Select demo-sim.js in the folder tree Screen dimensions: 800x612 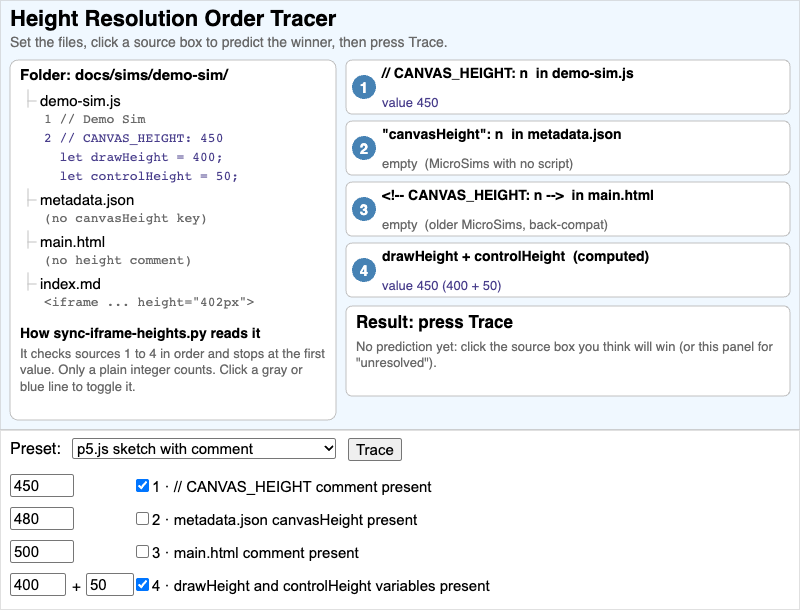point(80,101)
